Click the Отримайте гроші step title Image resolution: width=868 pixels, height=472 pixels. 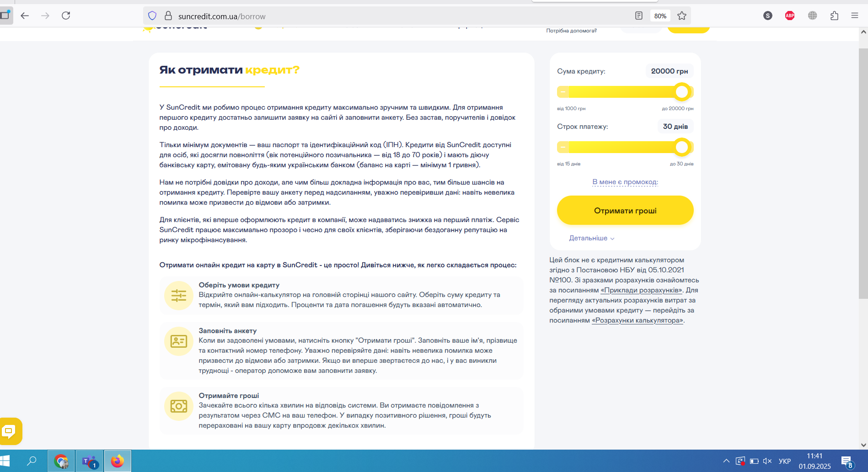229,396
